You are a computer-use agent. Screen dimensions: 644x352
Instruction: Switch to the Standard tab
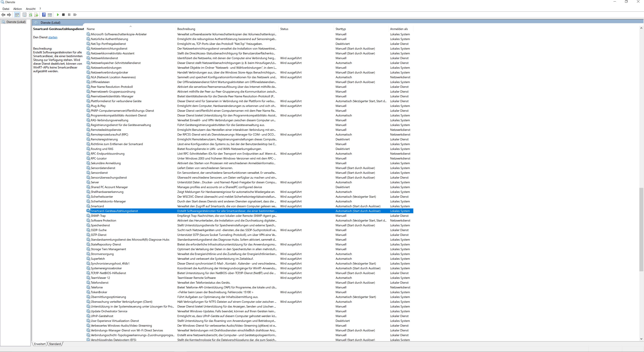pyautogui.click(x=55, y=344)
